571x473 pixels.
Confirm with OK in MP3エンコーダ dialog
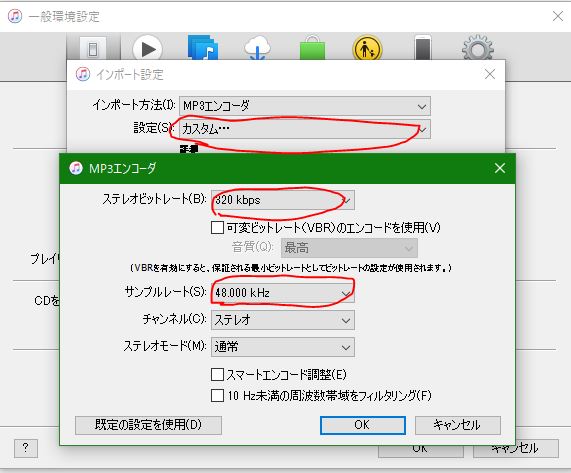(363, 425)
